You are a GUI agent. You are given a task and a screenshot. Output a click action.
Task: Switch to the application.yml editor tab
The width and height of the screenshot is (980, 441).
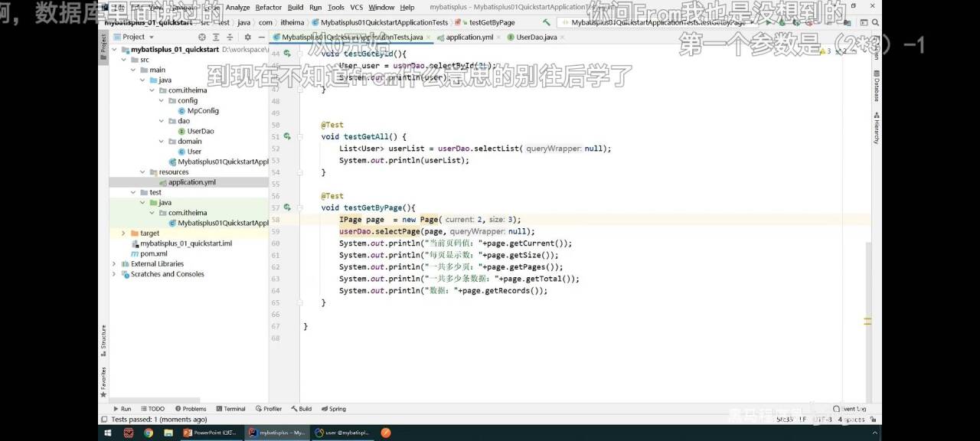coord(469,37)
